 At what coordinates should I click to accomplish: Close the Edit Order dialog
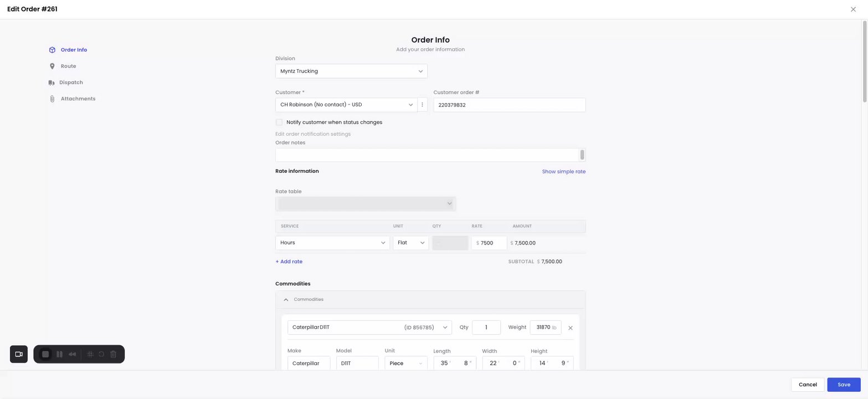point(853,9)
